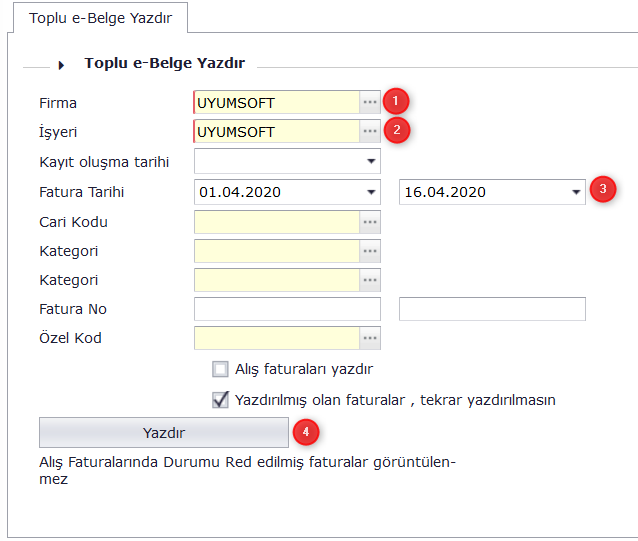The image size is (638, 541).
Task: Open the Kayıt oluşma tarihi date dropdown
Action: 371,161
